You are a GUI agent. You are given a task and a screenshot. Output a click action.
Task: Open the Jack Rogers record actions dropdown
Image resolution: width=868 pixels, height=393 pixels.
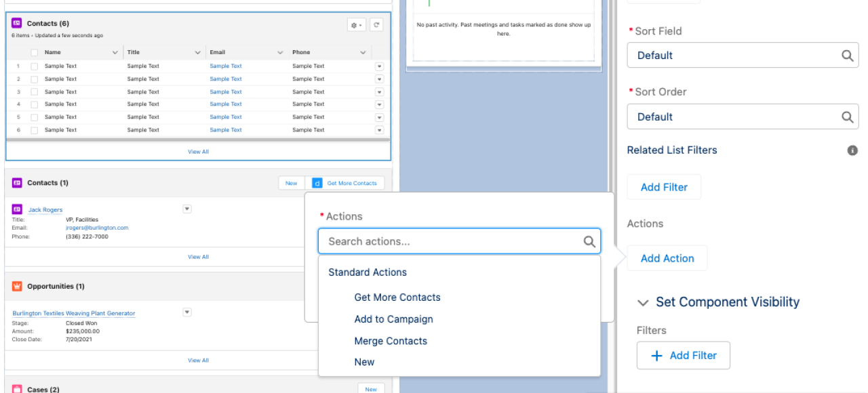click(187, 209)
